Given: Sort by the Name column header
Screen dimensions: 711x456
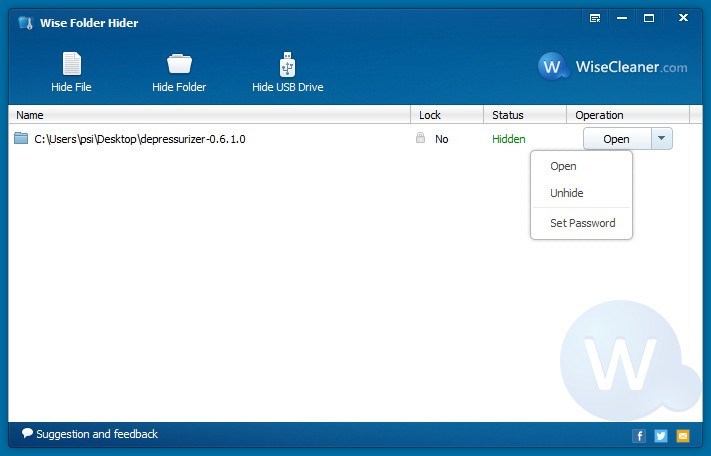Looking at the screenshot, I should [x=209, y=115].
